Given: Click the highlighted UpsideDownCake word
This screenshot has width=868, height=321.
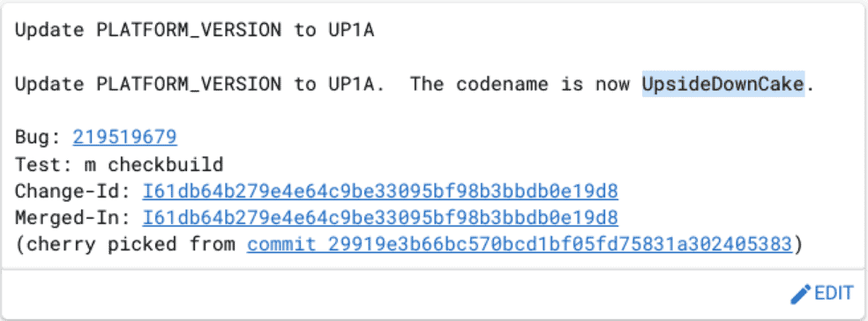Looking at the screenshot, I should point(723,84).
